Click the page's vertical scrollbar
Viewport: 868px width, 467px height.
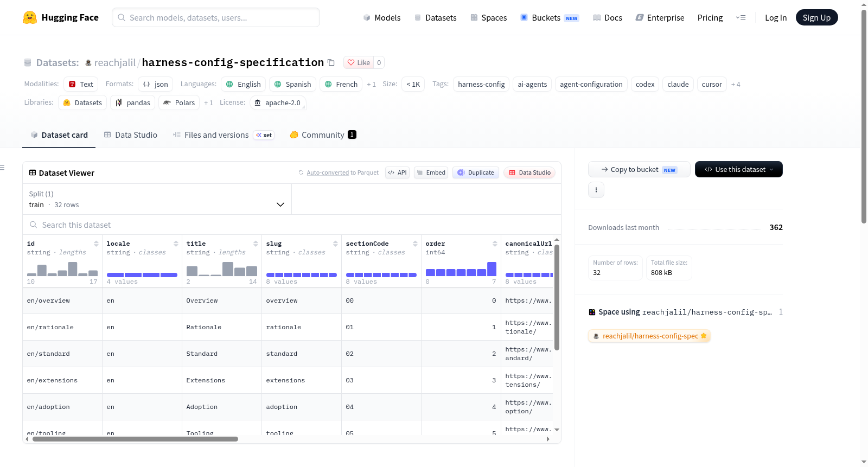(864, 117)
